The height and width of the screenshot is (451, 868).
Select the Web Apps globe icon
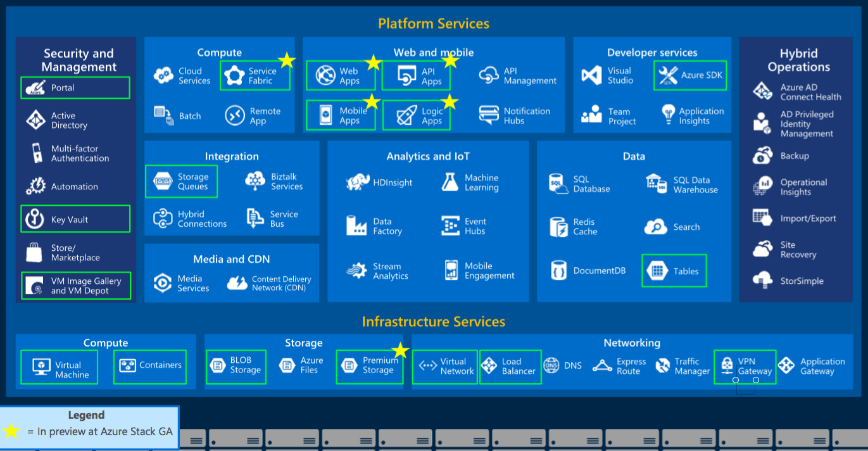[325, 75]
